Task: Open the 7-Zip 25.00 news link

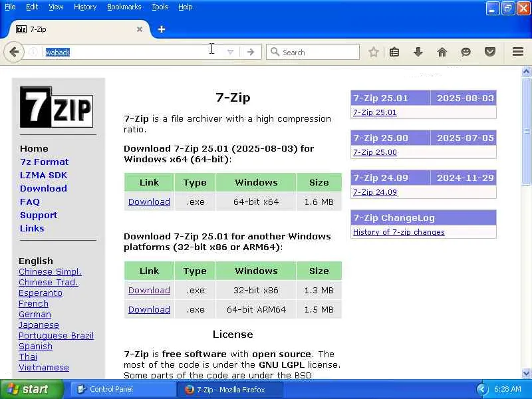Action: coord(374,152)
